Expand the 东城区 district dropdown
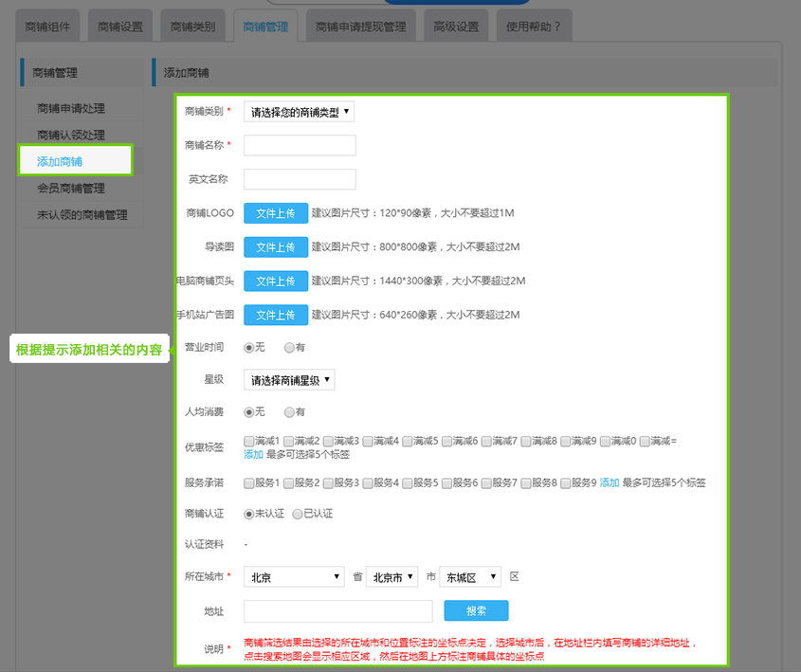This screenshot has width=801, height=672. 470,577
